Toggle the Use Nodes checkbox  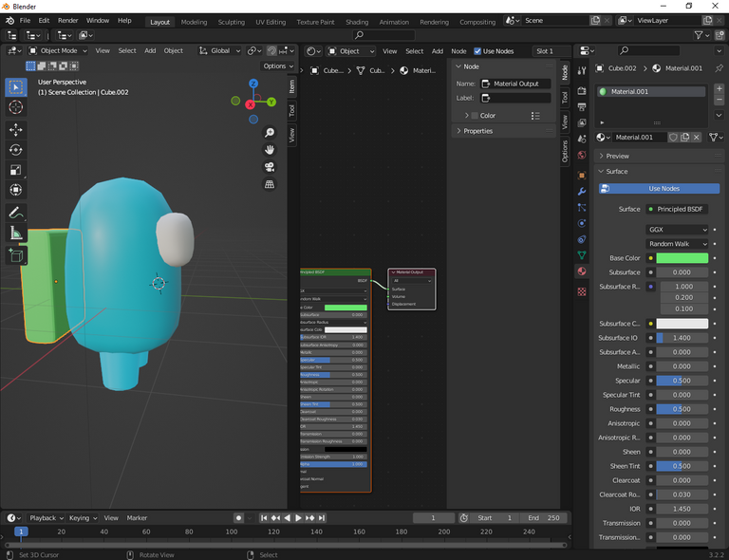[477, 51]
